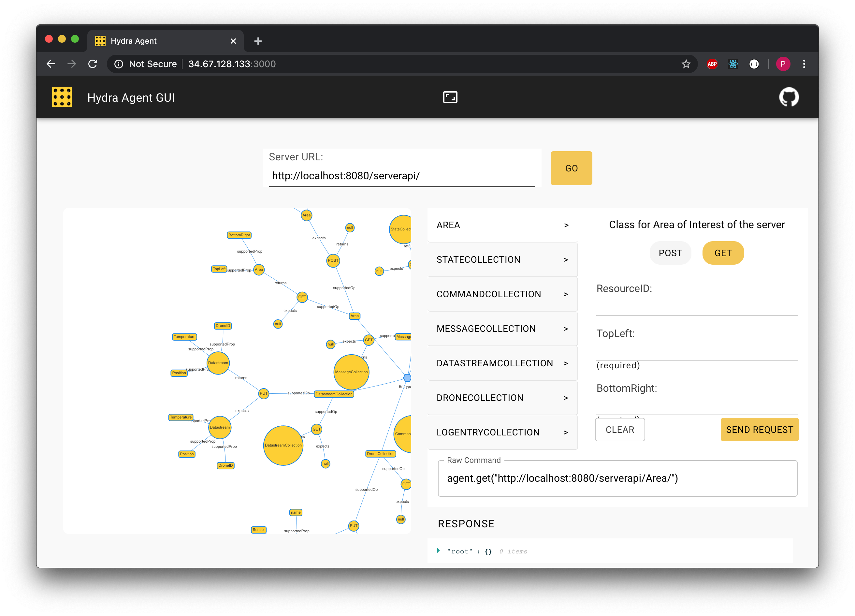This screenshot has width=855, height=616.
Task: Expand the AREA class entry
Action: coord(502,225)
